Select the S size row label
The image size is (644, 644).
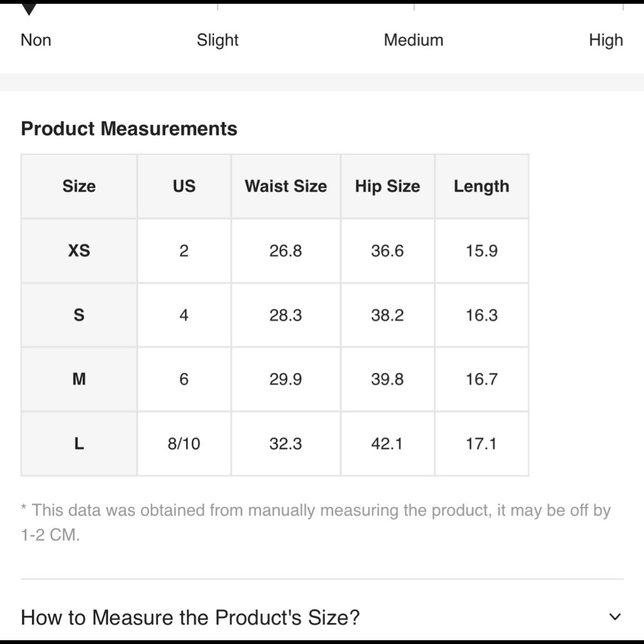click(x=79, y=315)
